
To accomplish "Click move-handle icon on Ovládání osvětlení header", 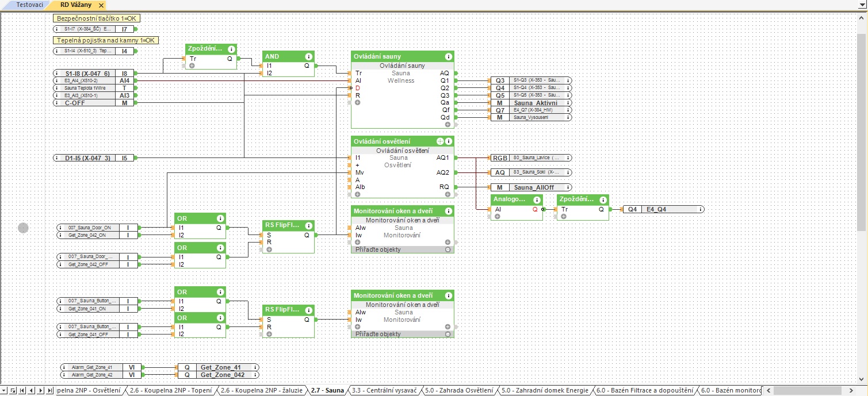I will point(440,141).
